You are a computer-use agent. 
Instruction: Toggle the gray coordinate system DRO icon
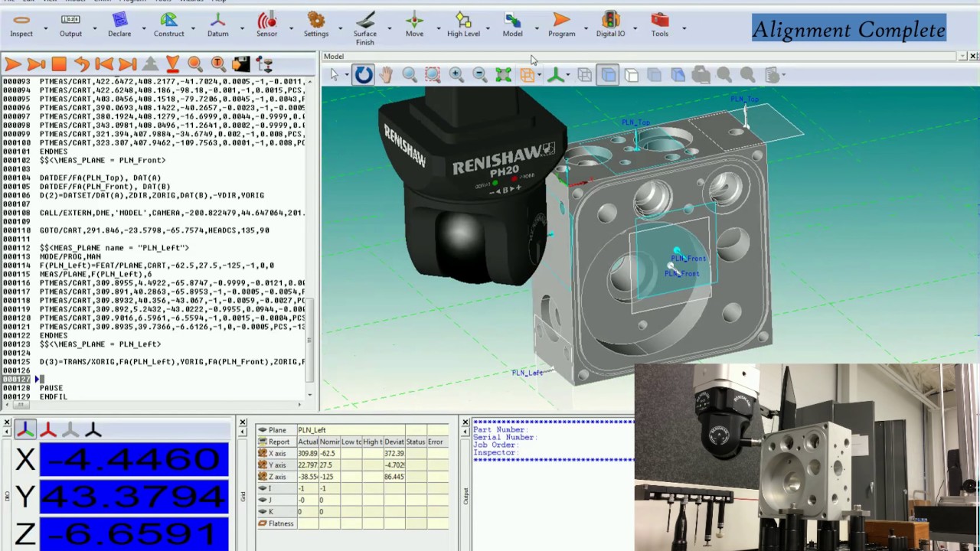[70, 430]
